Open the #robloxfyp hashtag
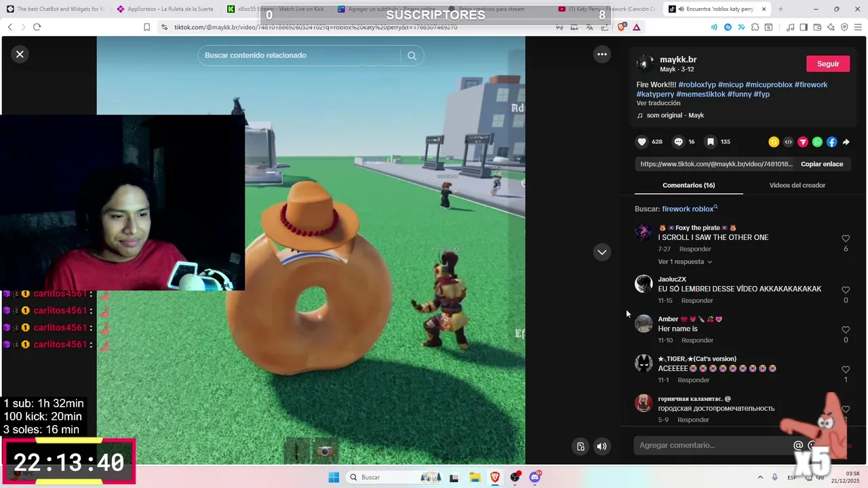868x488 pixels. point(697,85)
